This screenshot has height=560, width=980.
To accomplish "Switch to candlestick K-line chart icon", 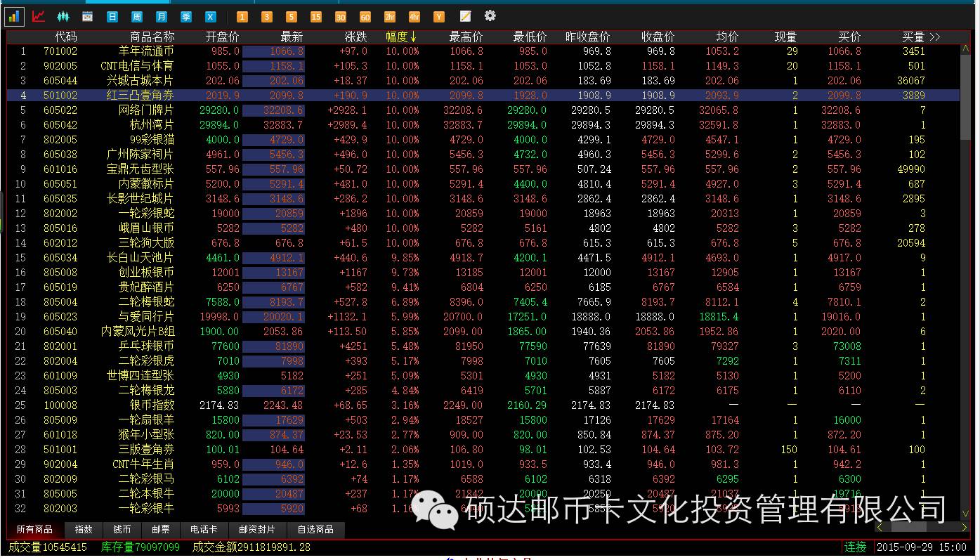I will click(63, 16).
